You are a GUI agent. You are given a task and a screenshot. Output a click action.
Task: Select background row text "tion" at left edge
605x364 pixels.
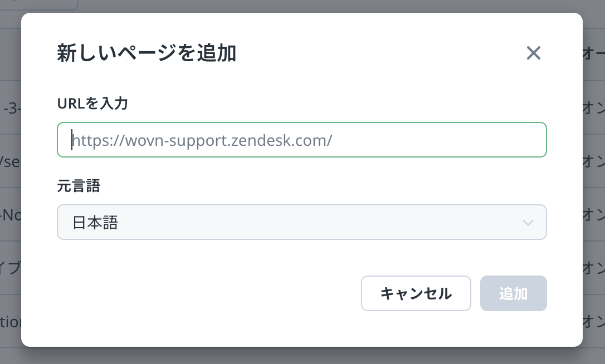point(10,321)
